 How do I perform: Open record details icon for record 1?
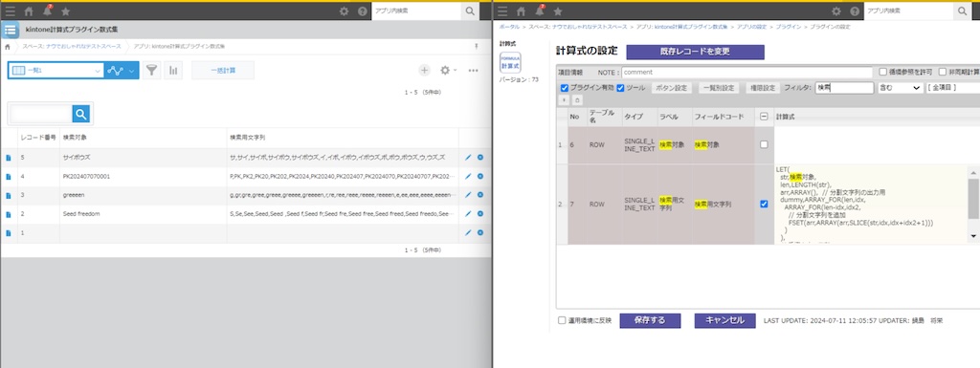(9, 232)
